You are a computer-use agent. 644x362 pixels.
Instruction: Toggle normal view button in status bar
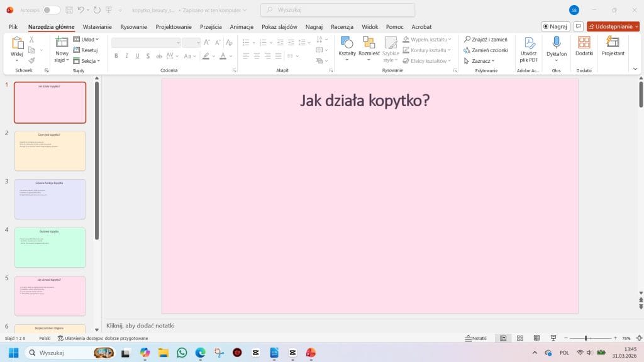503,338
